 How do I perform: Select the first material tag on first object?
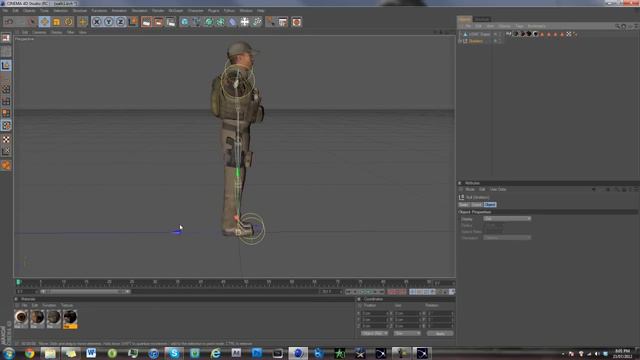(516, 34)
